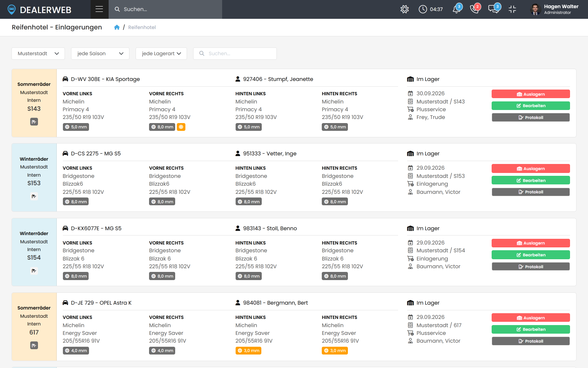Open Protokoll for Bergmann, Bert
Image resolution: width=588 pixels, height=368 pixels.
(x=530, y=341)
